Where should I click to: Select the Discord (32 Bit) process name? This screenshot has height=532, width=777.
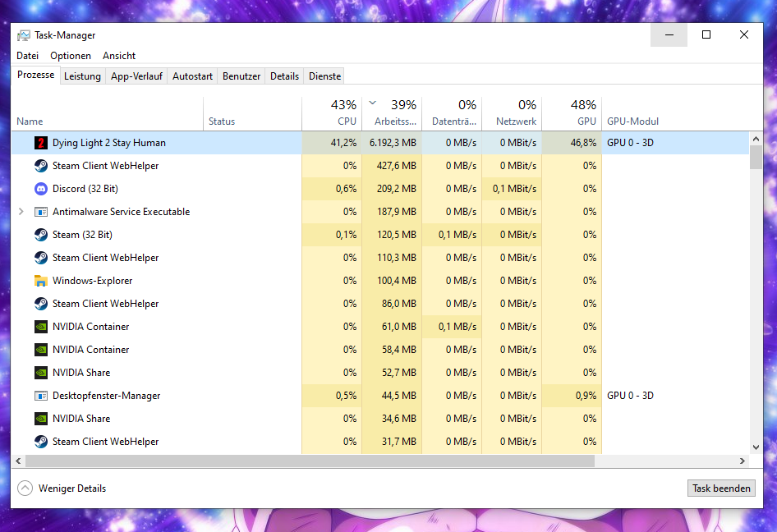click(x=85, y=189)
